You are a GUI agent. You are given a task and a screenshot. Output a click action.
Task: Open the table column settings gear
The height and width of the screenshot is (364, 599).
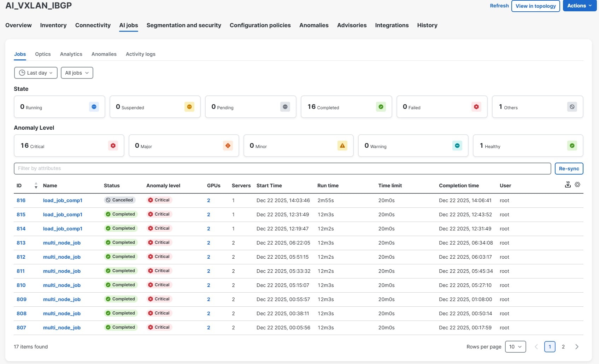coord(577,184)
